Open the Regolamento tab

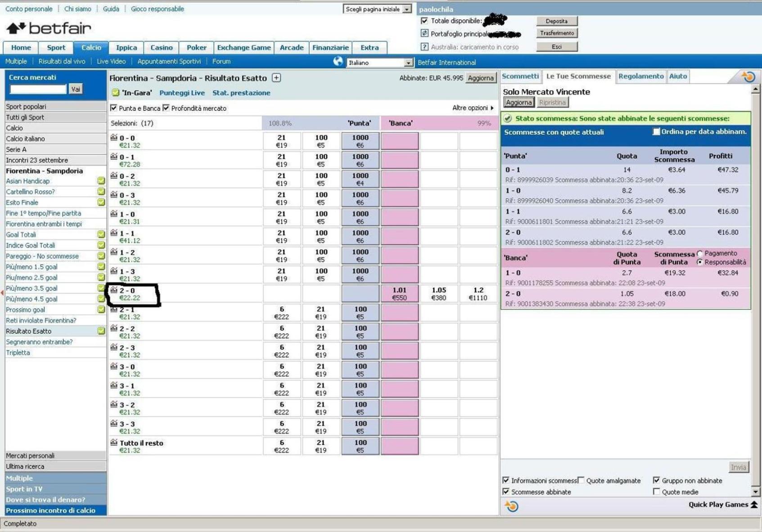pyautogui.click(x=641, y=77)
